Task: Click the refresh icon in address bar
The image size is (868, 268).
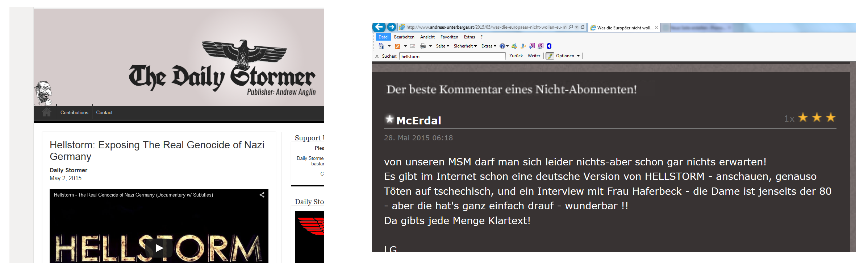Action: tap(583, 27)
